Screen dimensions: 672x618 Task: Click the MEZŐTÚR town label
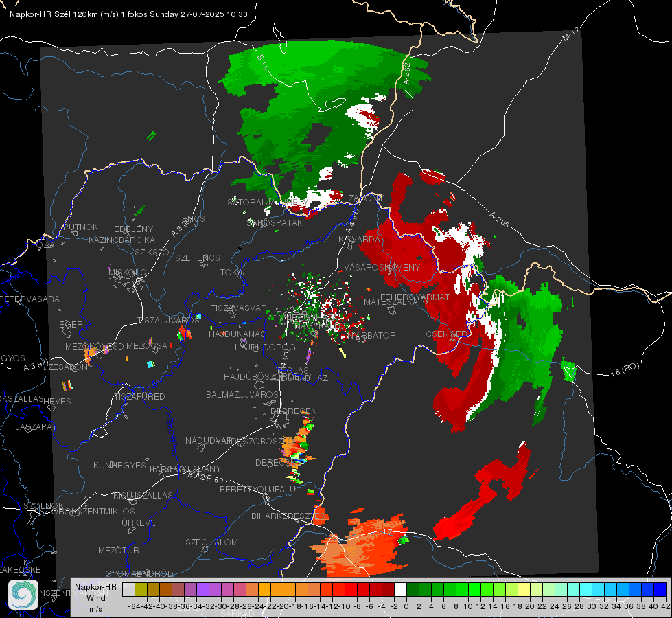pos(119,550)
